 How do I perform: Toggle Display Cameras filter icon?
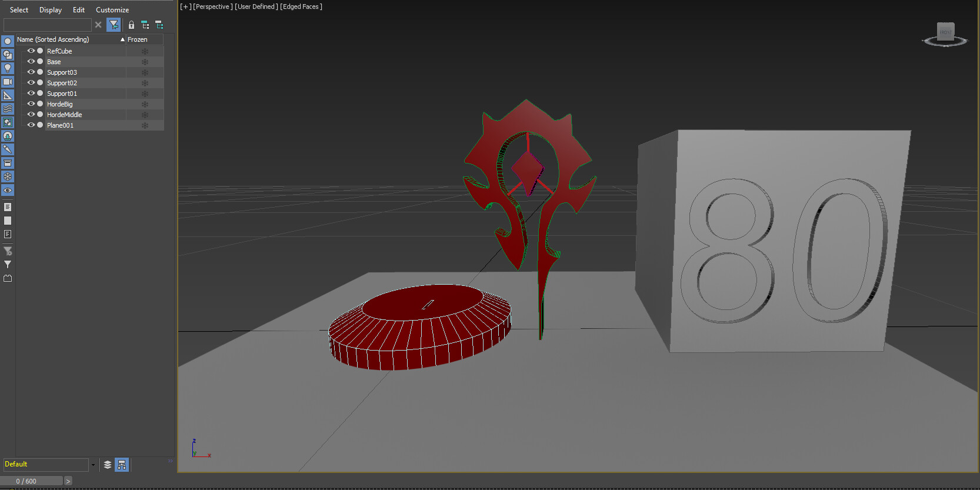coord(8,82)
